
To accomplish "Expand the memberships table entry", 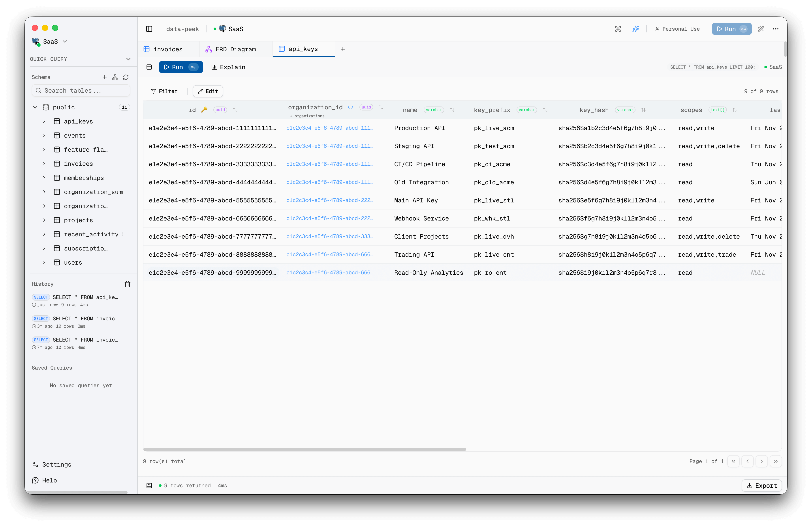I will (x=44, y=178).
